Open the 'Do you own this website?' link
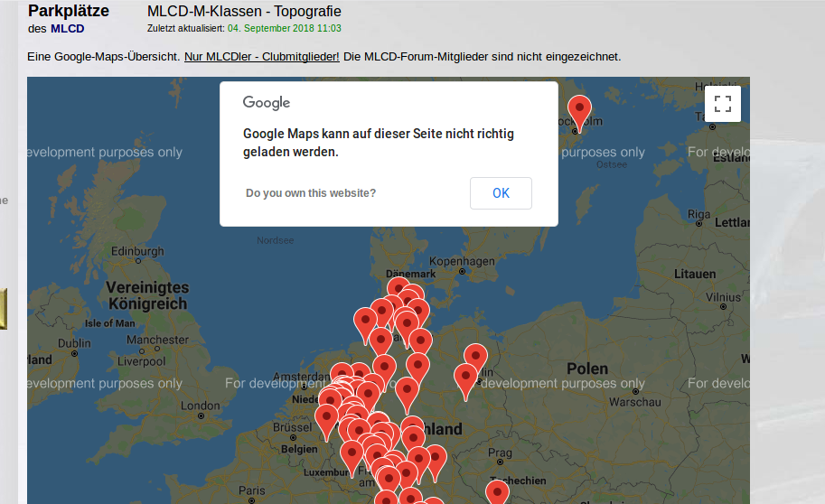This screenshot has height=504, width=825. click(x=311, y=193)
